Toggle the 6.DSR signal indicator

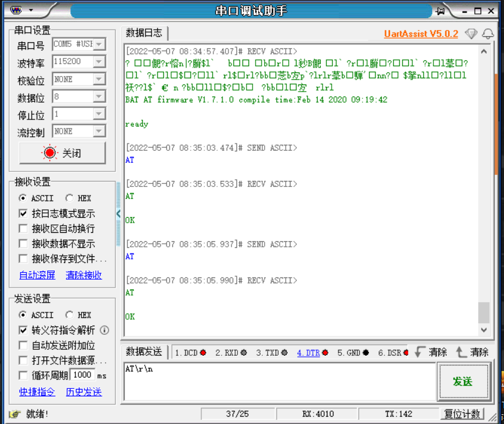406,353
